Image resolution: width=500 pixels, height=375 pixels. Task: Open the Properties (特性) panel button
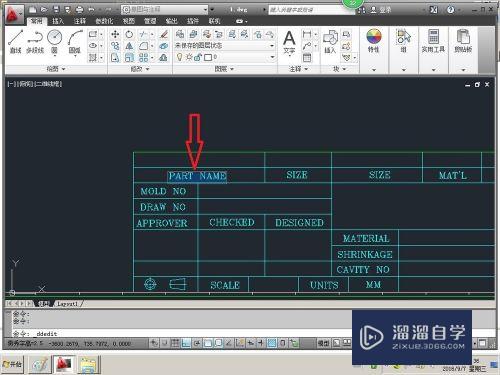tap(374, 42)
